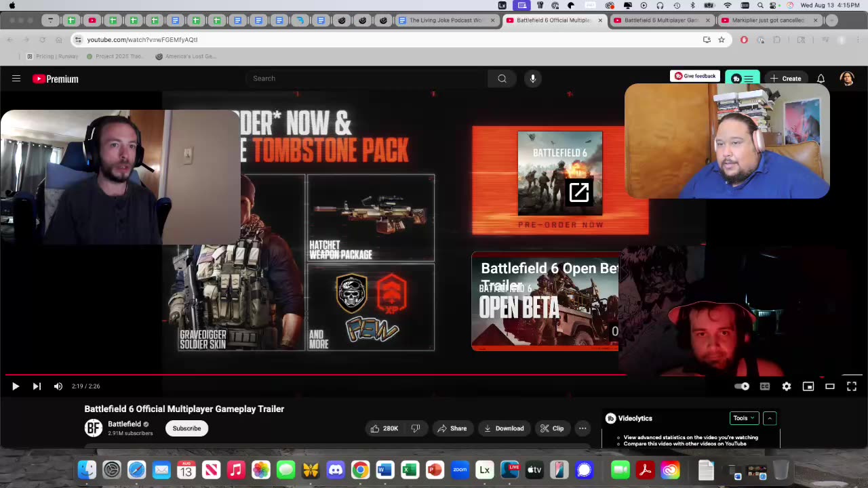Screen dimensions: 868x488
Task: Like the video with 280K likes
Action: [384, 428]
